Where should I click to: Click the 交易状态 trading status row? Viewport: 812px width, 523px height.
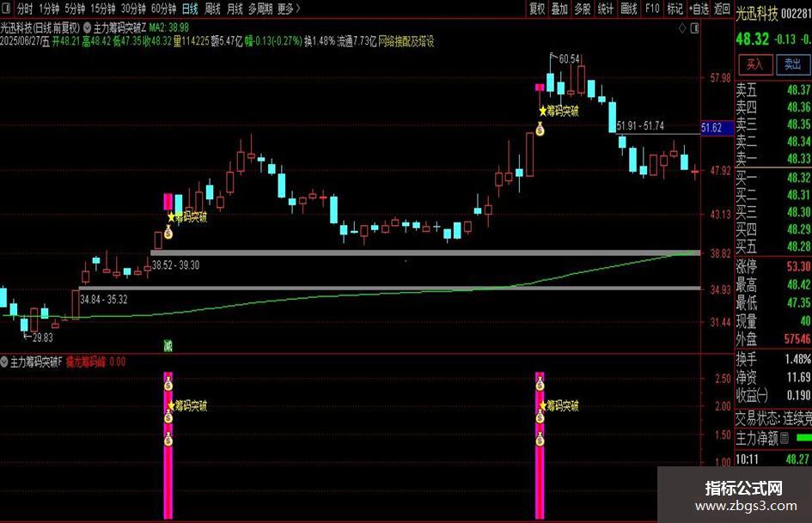point(773,418)
